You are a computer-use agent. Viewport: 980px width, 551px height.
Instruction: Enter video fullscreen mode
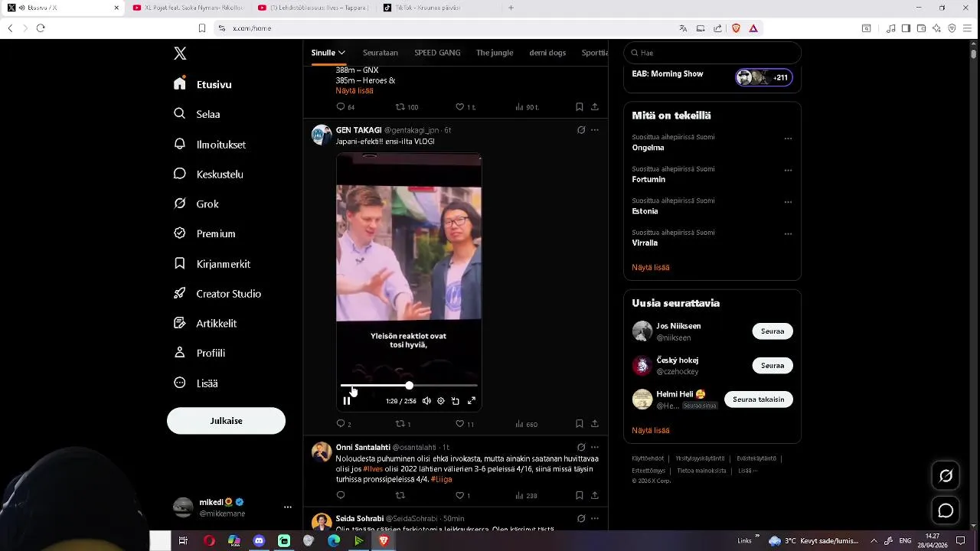pyautogui.click(x=472, y=401)
